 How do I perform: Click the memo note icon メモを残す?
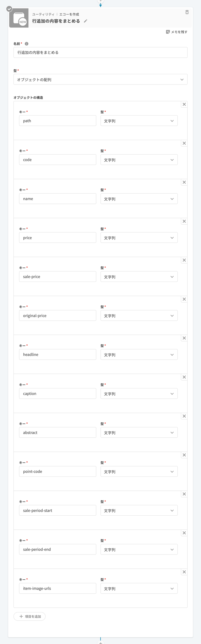pyautogui.click(x=168, y=32)
